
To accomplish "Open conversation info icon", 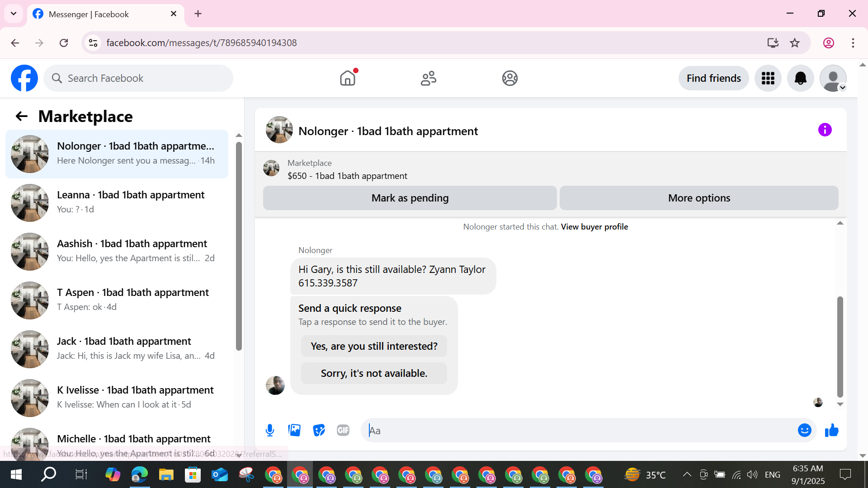I will tap(825, 130).
